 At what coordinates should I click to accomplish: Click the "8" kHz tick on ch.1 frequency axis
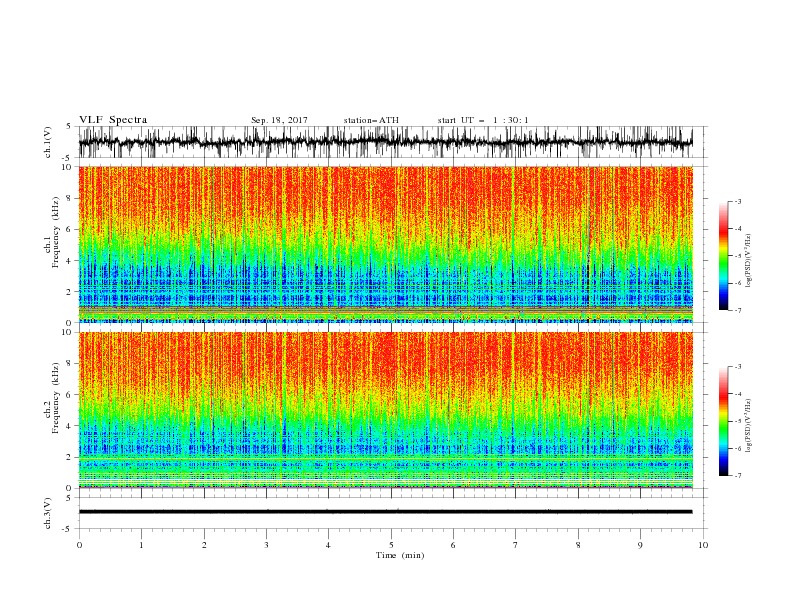(69, 198)
